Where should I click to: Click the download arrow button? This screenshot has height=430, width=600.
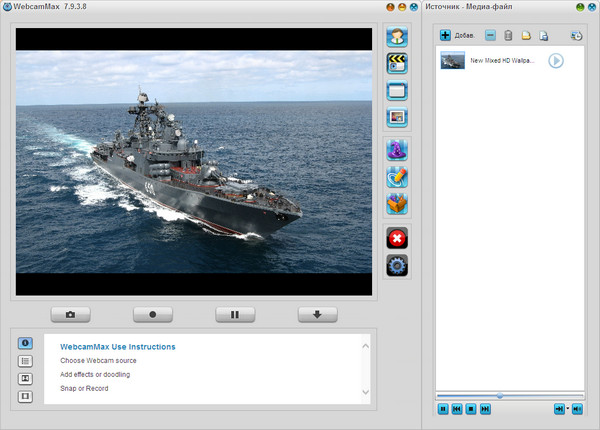pyautogui.click(x=317, y=314)
